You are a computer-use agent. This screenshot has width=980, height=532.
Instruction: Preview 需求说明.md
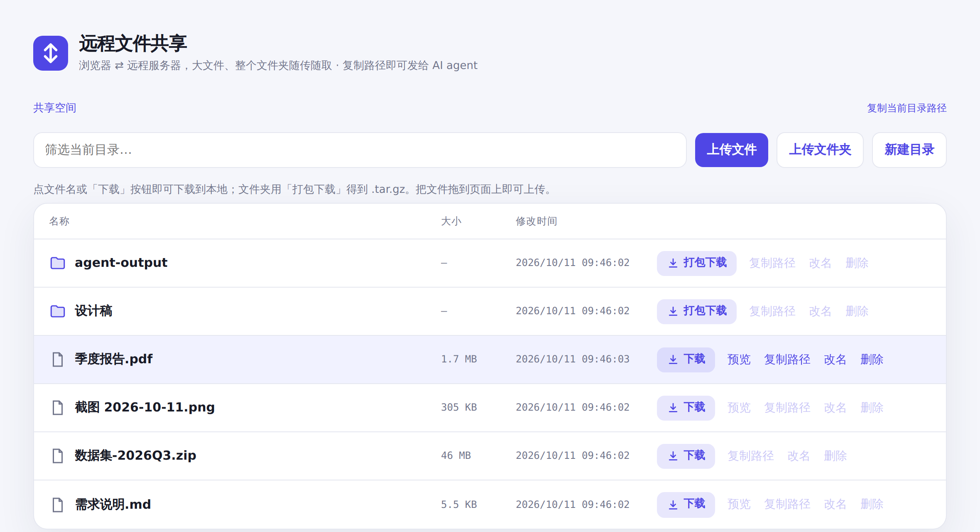tap(739, 504)
